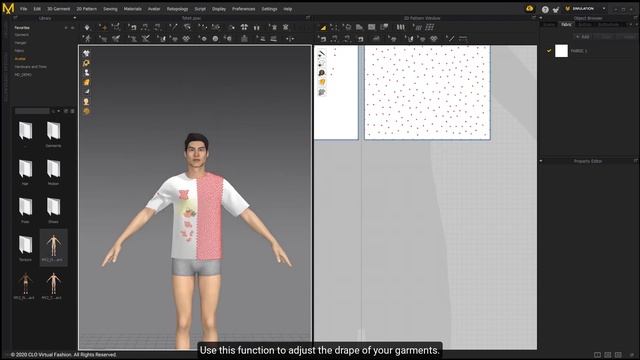Click the double-diamond icon in the 3D toolbar
The width and height of the screenshot is (640, 360).
tap(186, 38)
